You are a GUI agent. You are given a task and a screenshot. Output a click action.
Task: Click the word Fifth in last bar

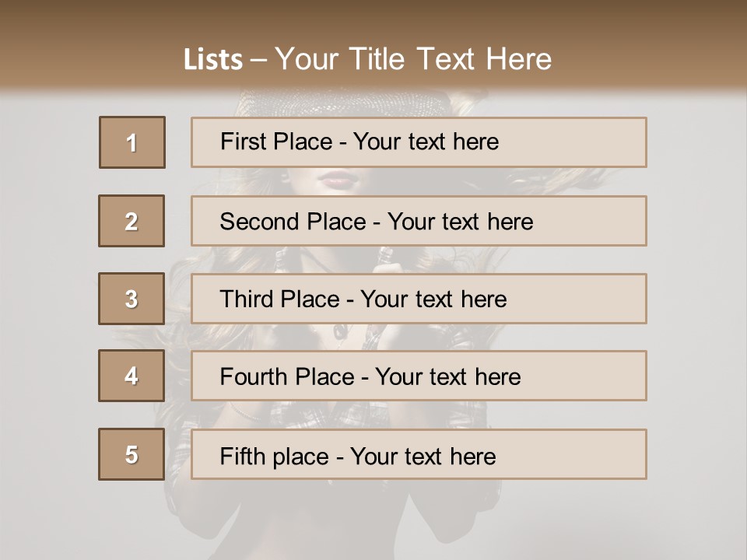point(243,457)
